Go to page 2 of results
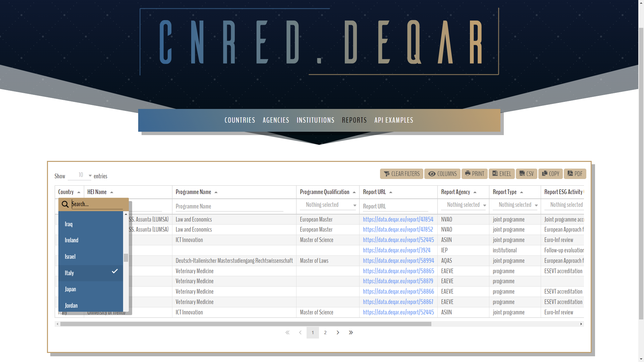644x362 pixels. (x=325, y=333)
